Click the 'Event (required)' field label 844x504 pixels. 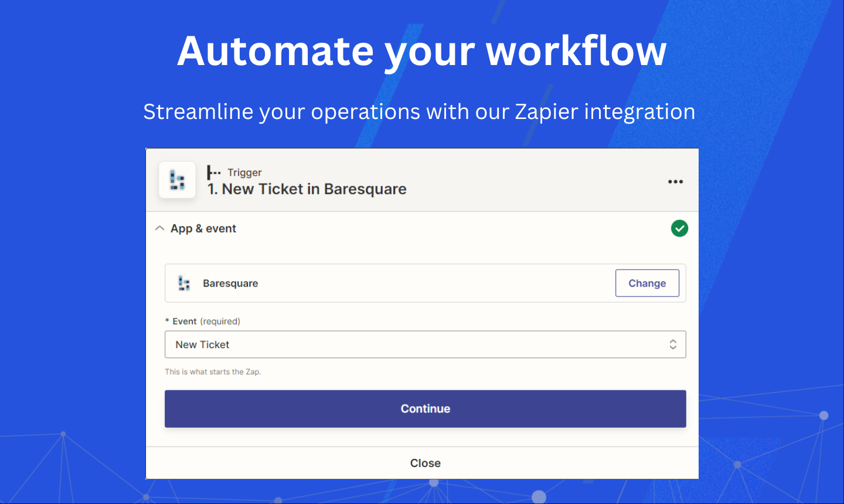click(x=203, y=321)
